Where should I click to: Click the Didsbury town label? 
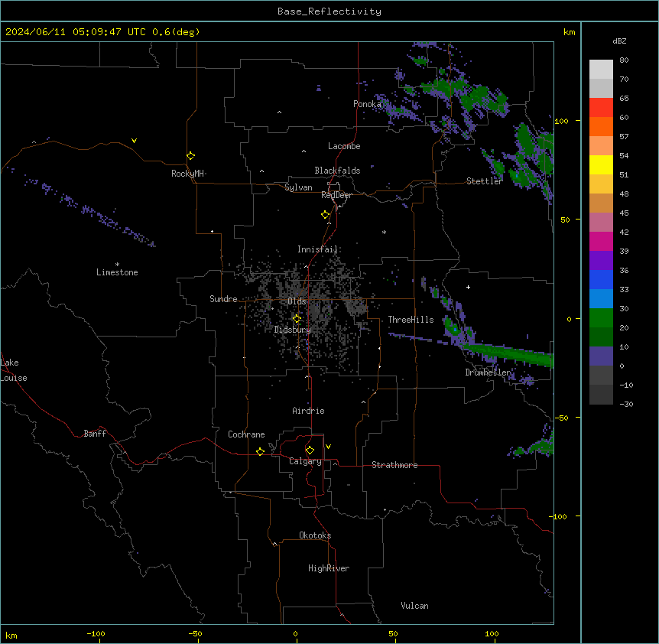tap(292, 330)
